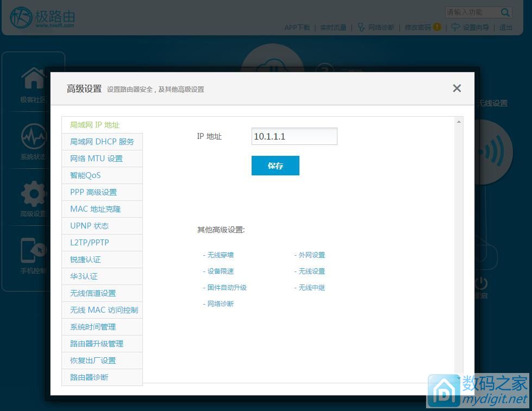532x411 pixels.
Task: Select 智能QoS tab
Action: [102, 175]
